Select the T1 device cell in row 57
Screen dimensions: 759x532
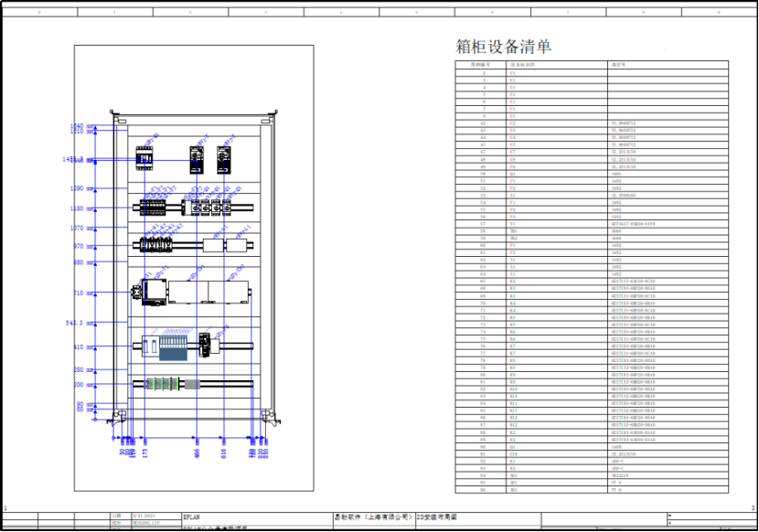pyautogui.click(x=557, y=224)
